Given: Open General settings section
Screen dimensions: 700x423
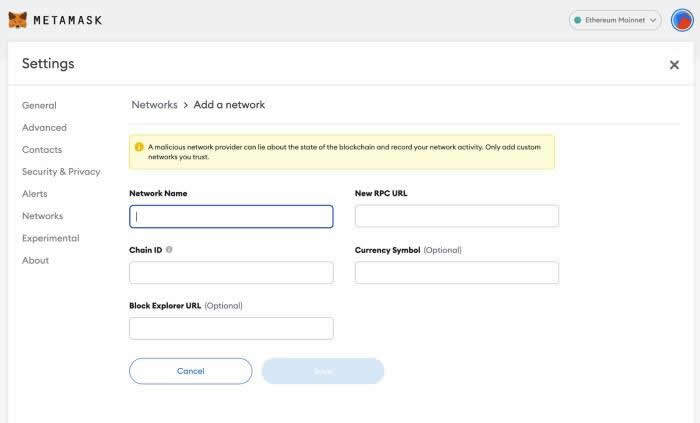Looking at the screenshot, I should pyautogui.click(x=39, y=105).
